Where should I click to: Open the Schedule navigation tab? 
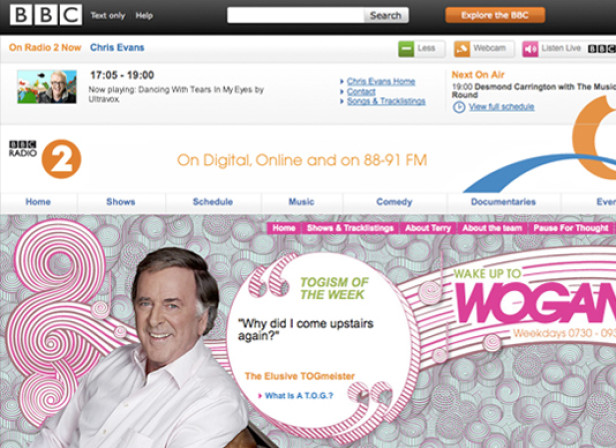pos(213,202)
